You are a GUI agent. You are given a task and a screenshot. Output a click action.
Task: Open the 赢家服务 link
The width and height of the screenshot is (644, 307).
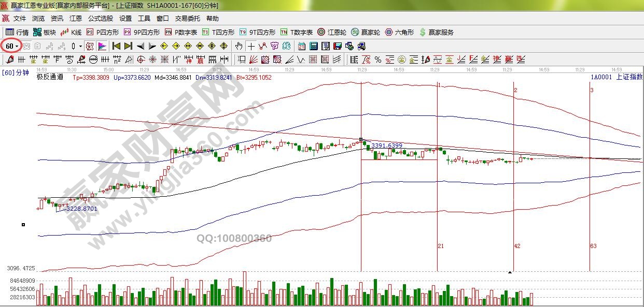[437, 32]
